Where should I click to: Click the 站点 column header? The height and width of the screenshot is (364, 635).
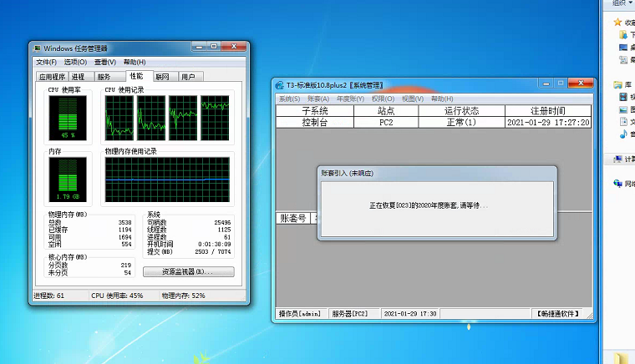386,111
